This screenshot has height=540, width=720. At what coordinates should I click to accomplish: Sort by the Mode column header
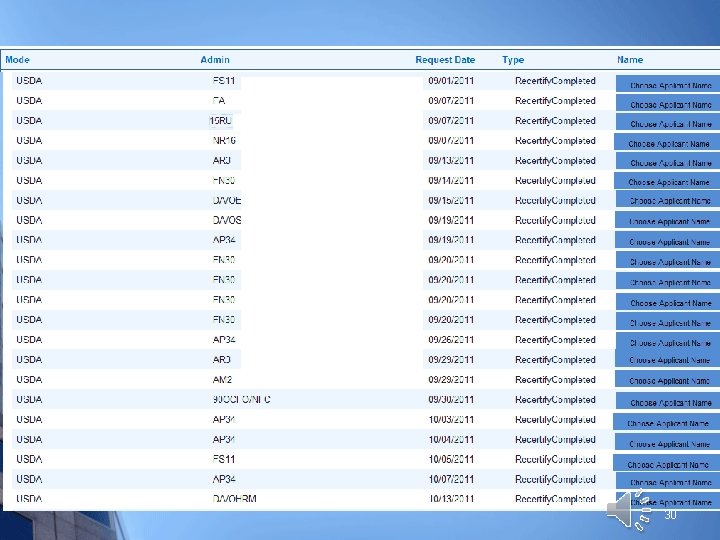[x=17, y=60]
